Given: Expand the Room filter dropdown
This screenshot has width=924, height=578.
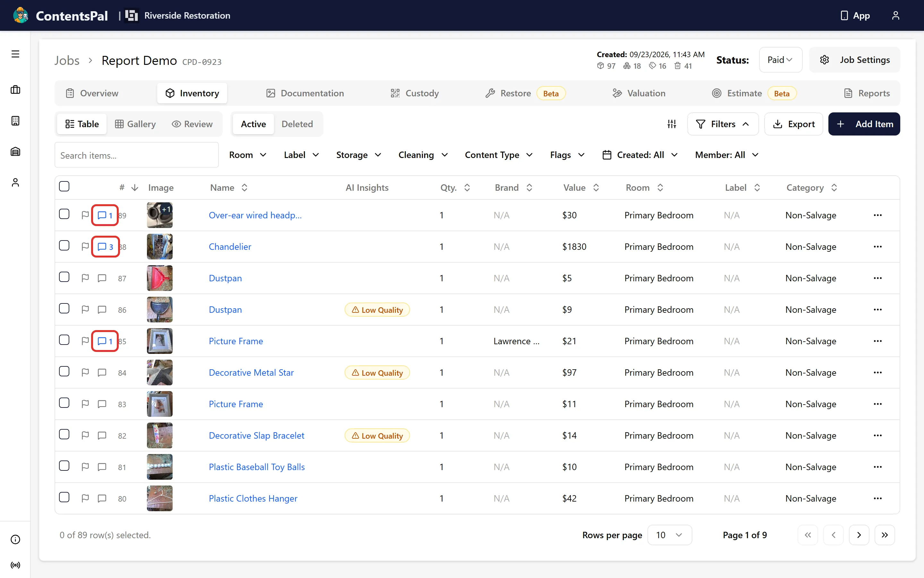Looking at the screenshot, I should click(247, 155).
